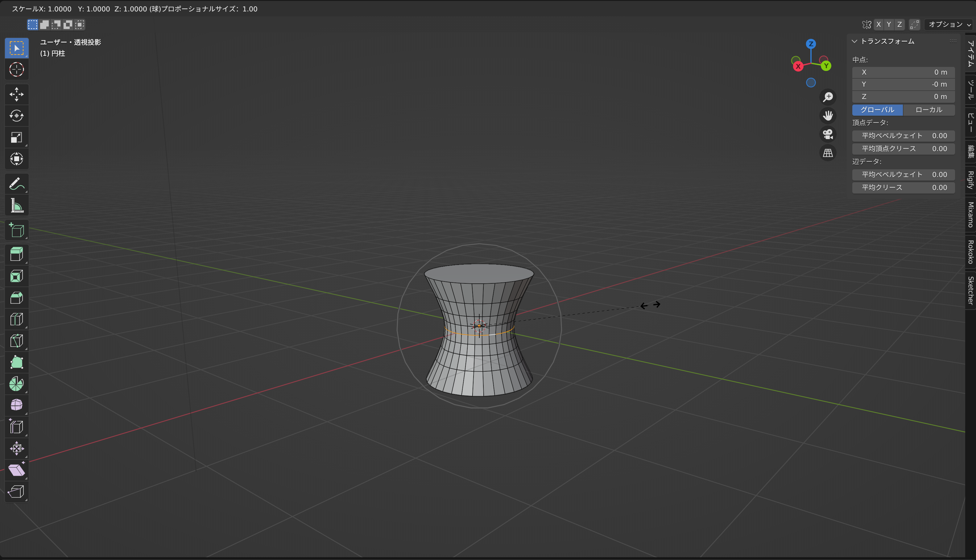Activate the Add Cube tool
976x560 pixels.
17,230
